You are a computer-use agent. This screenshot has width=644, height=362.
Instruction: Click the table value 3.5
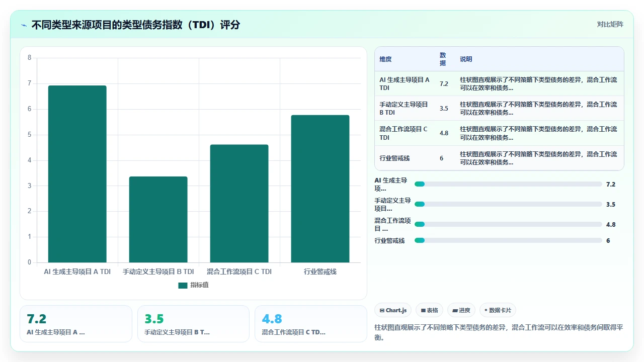click(444, 108)
